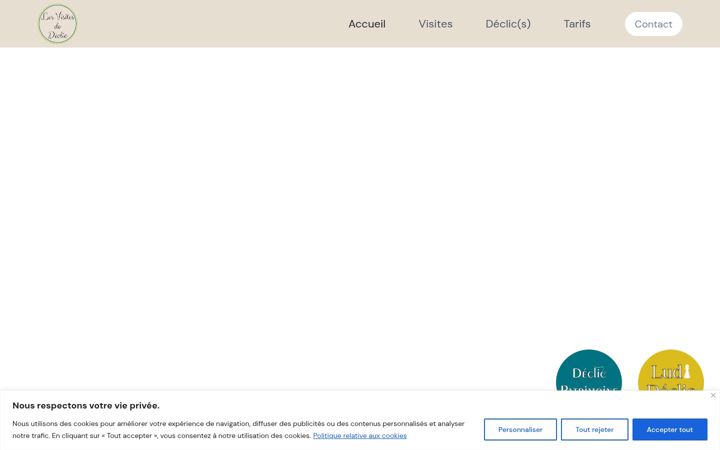Image resolution: width=720 pixels, height=450 pixels.
Task: Accept all cookies with Accepter tout
Action: pos(669,429)
